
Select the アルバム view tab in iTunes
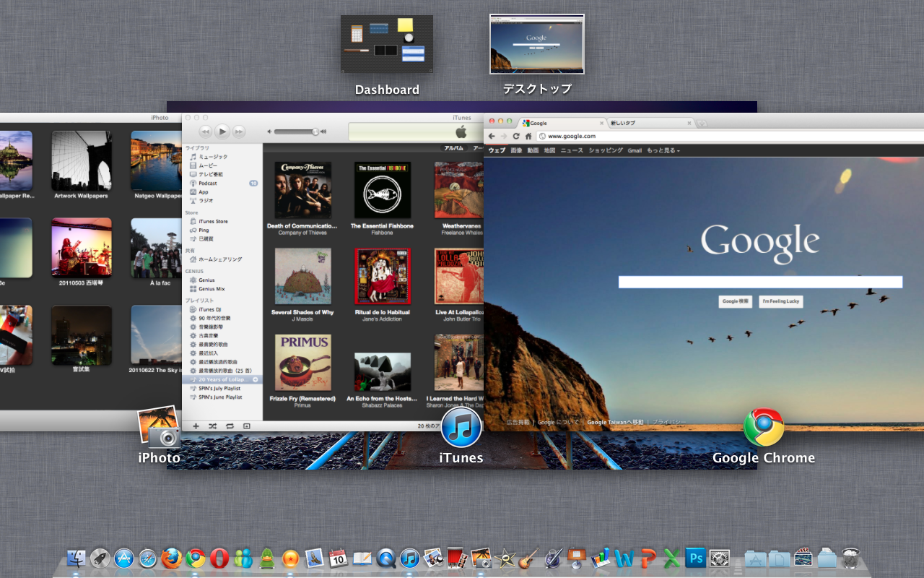pos(453,147)
